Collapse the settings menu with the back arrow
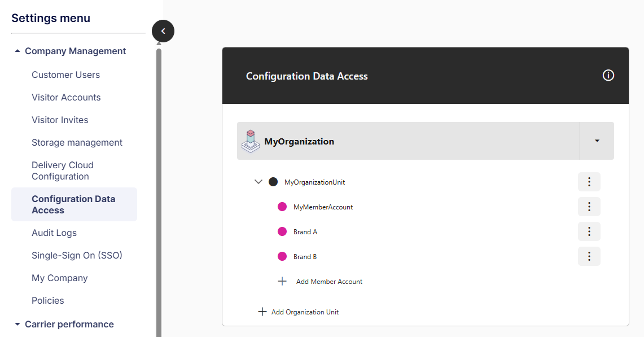The width and height of the screenshot is (644, 337). 163,31
